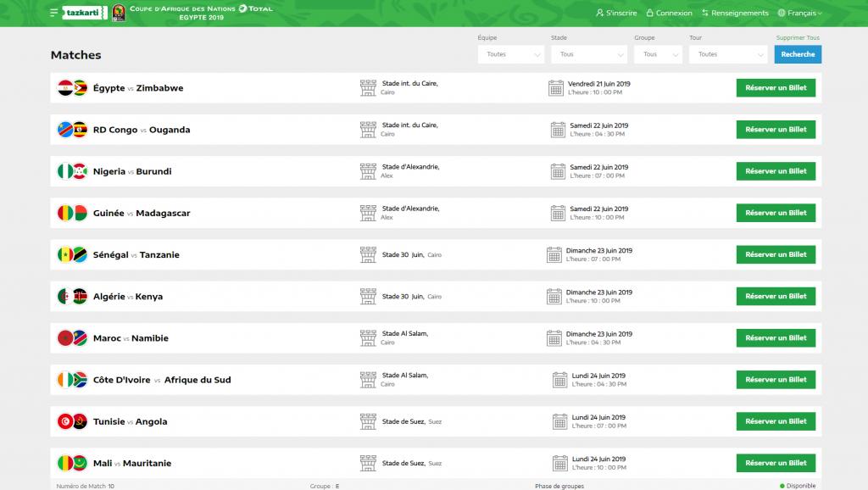This screenshot has width=868, height=490.
Task: Click the stadium icon in RD Congo vs Ouganda row
Action: [368, 130]
